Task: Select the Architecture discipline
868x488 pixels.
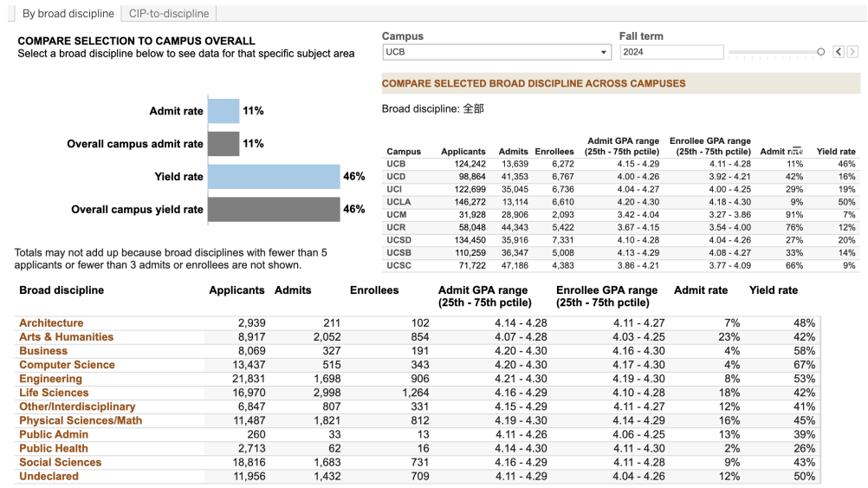Action: point(51,323)
